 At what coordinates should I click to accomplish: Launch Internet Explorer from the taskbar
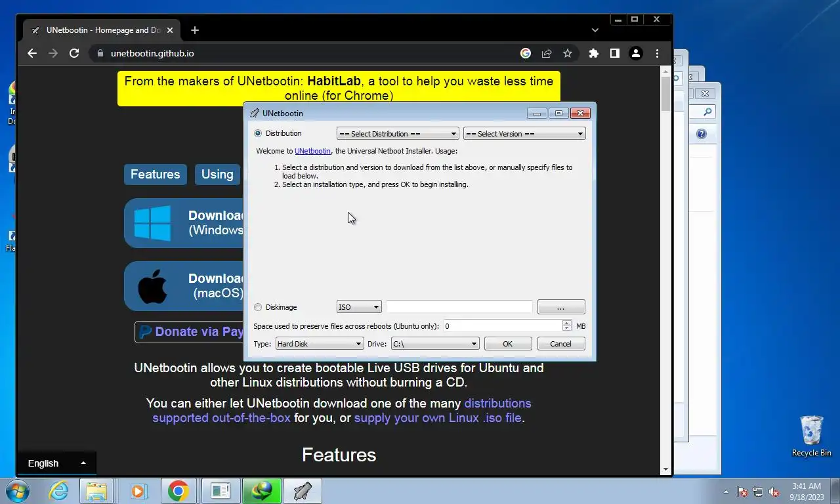pyautogui.click(x=58, y=491)
